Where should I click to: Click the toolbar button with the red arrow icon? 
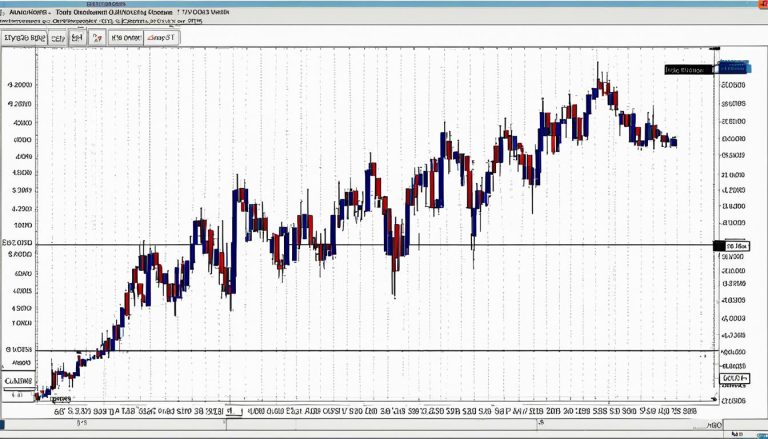(x=97, y=38)
